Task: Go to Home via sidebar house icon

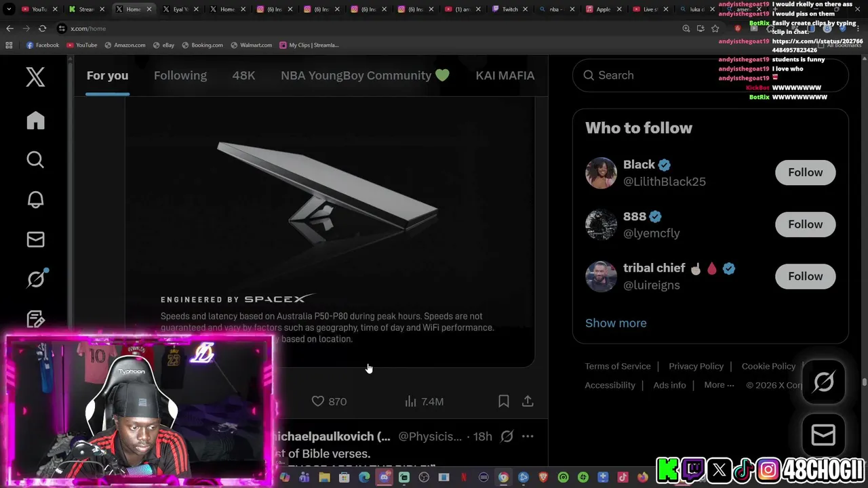Action: coord(35,121)
